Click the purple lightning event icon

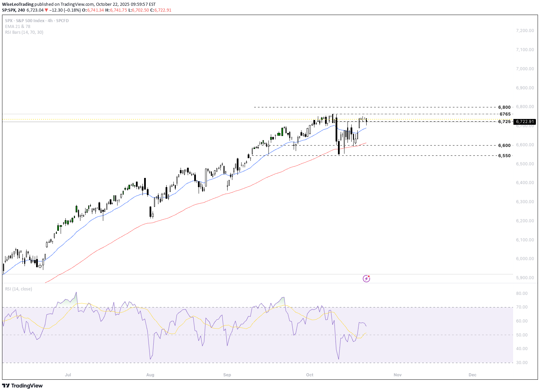click(x=366, y=279)
